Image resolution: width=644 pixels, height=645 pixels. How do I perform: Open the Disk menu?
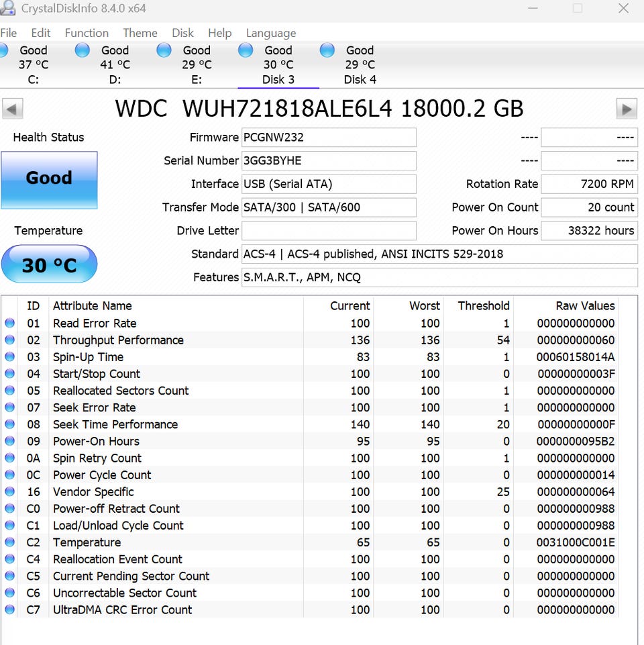click(182, 33)
